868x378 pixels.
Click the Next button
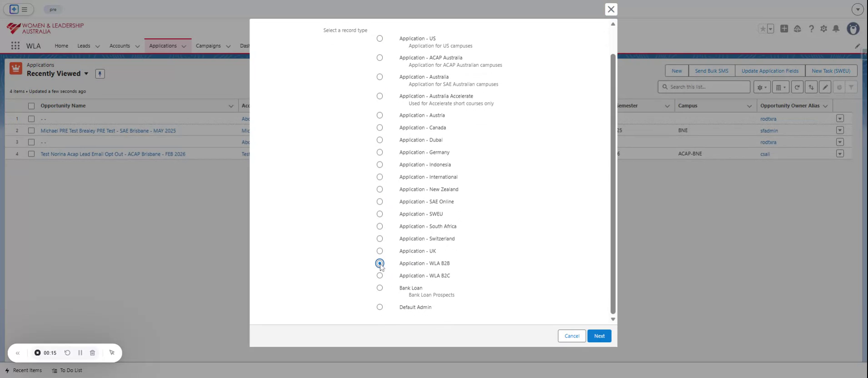(599, 336)
